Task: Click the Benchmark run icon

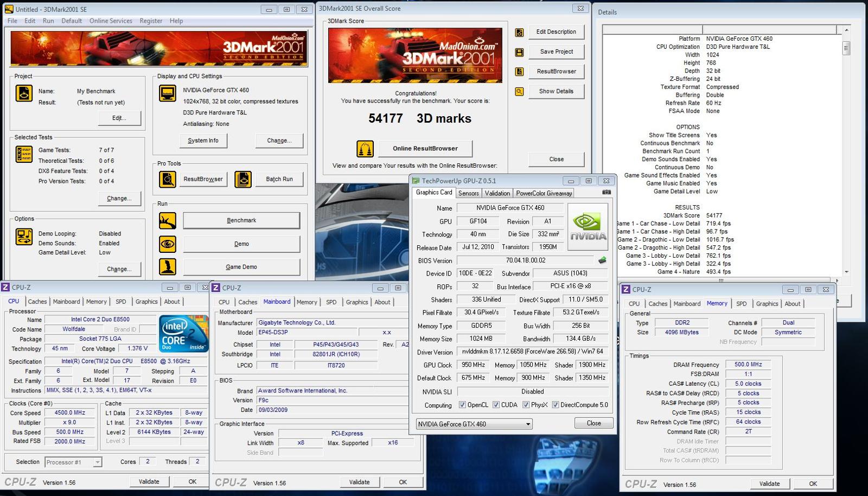Action: coord(168,220)
